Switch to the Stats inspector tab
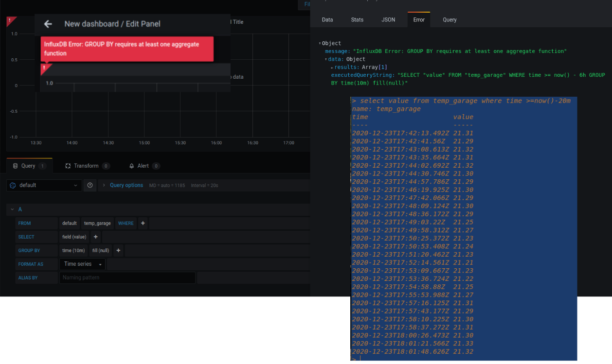Screen dimensions: 612x364 (x=357, y=20)
